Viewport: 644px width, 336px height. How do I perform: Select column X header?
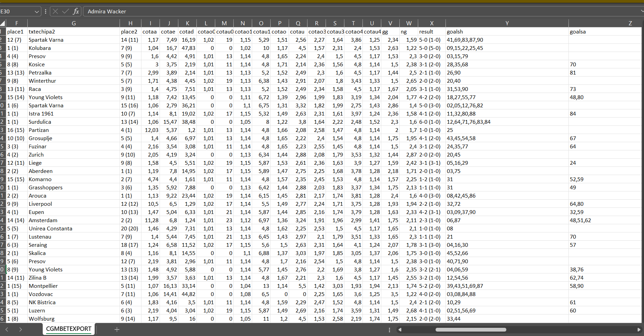[x=432, y=23]
